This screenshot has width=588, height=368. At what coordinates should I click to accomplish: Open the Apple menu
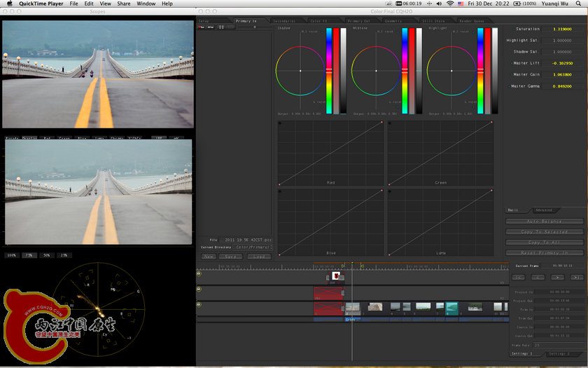10,4
